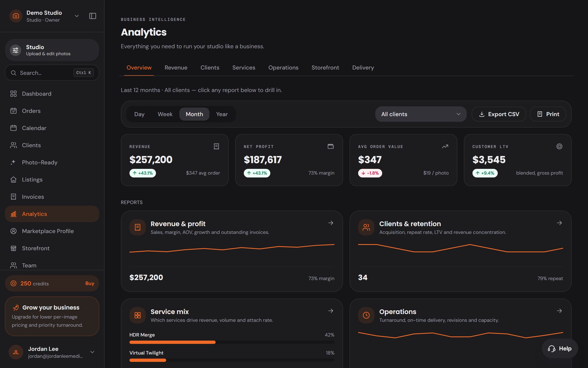Switch time range to Day
Viewport: 588px width, 368px height.
click(x=139, y=114)
